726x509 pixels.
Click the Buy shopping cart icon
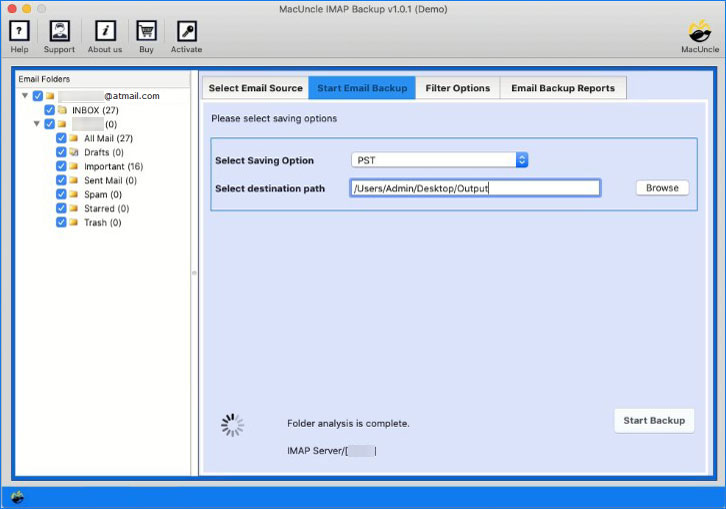(x=146, y=31)
